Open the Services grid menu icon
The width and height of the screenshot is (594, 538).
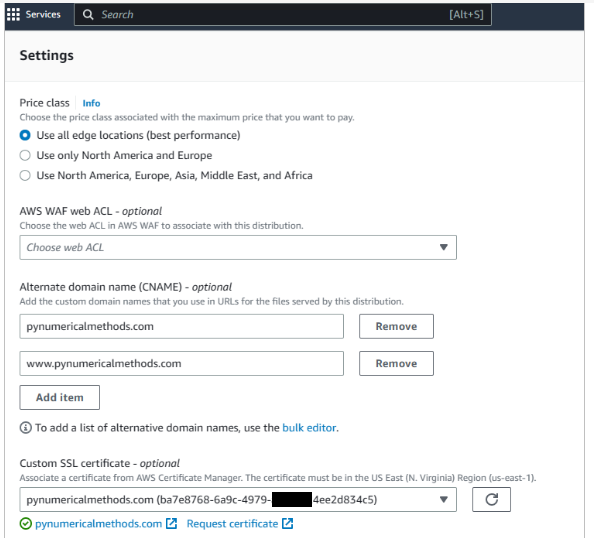13,14
